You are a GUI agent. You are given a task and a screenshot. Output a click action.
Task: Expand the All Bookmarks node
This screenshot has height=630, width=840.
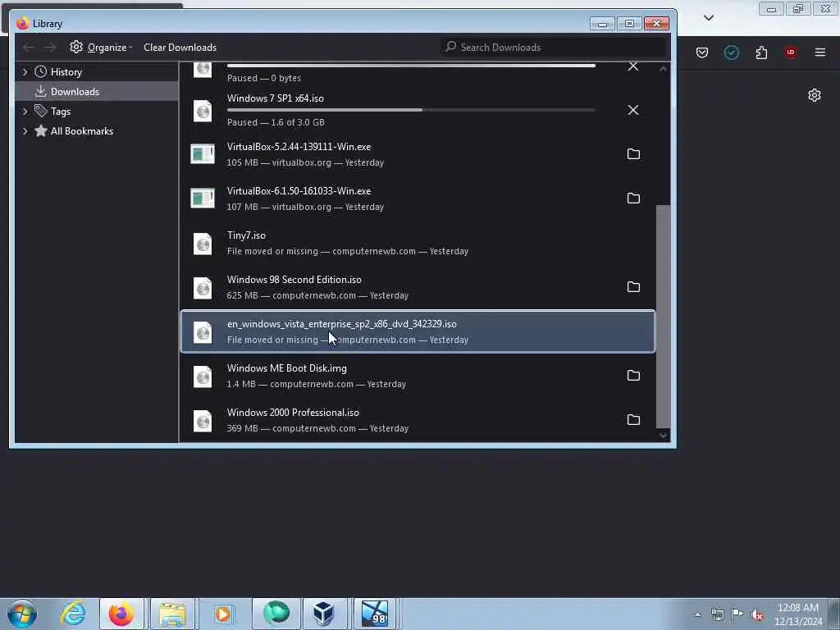[25, 131]
